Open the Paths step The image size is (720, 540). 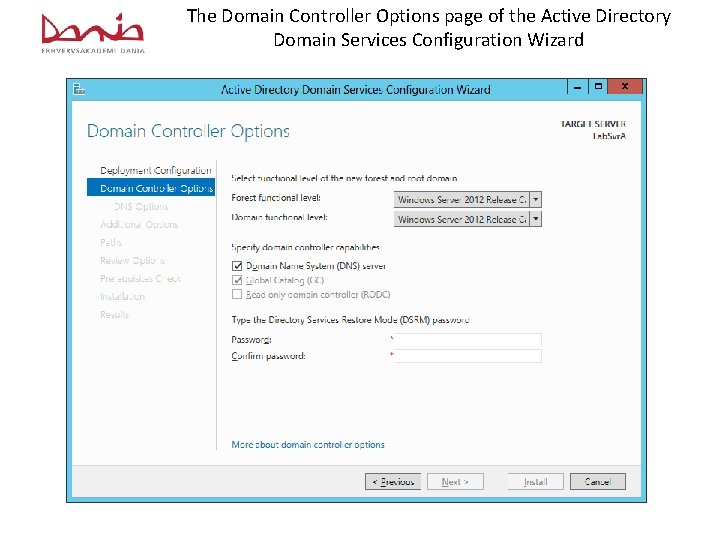(x=111, y=242)
